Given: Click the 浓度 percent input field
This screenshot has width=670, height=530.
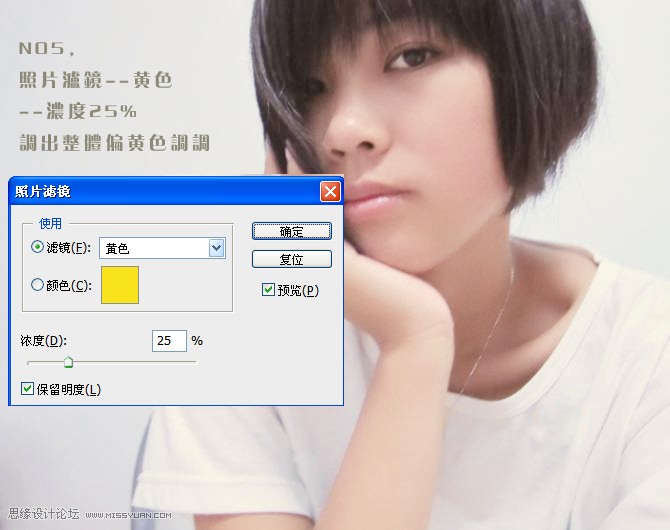Looking at the screenshot, I should 169,341.
